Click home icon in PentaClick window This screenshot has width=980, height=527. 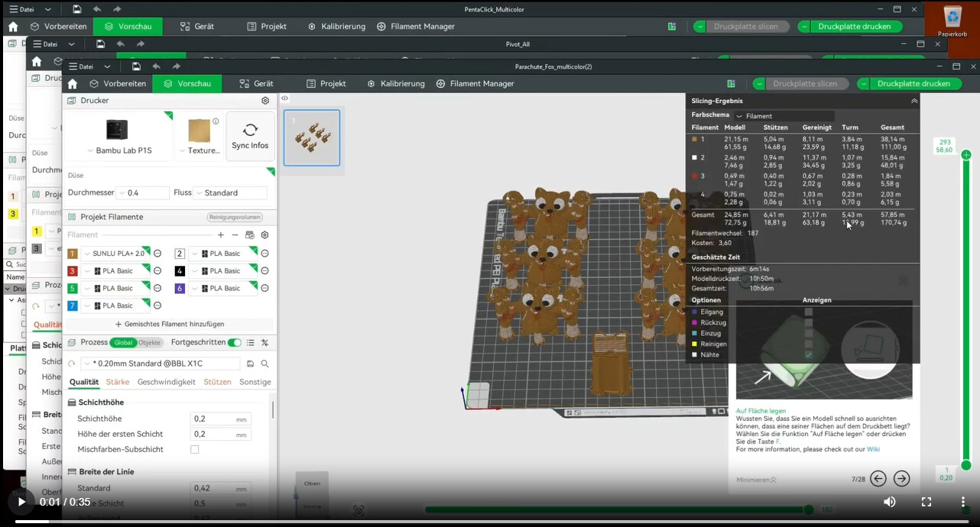tap(13, 27)
